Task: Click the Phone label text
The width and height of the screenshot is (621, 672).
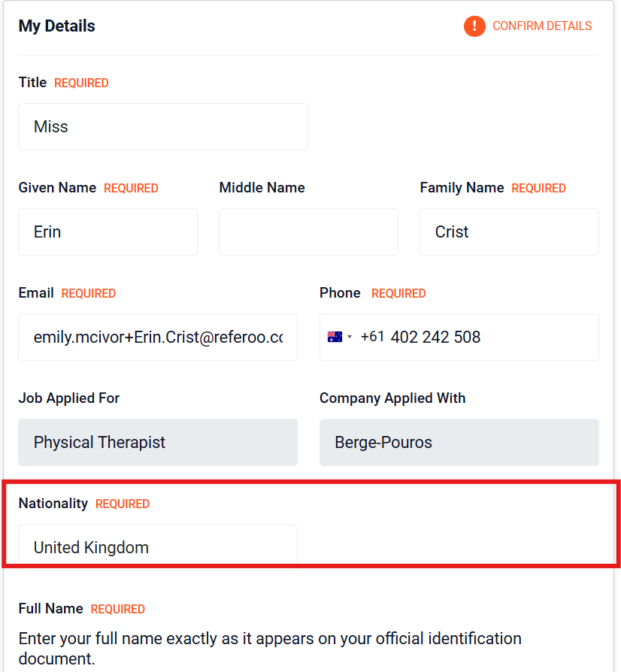Action: point(340,292)
